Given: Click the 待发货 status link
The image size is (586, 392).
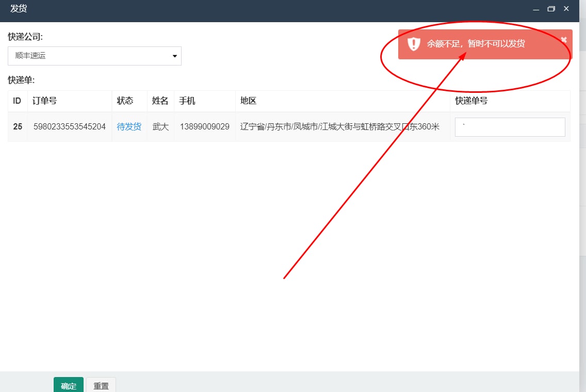Looking at the screenshot, I should (129, 126).
